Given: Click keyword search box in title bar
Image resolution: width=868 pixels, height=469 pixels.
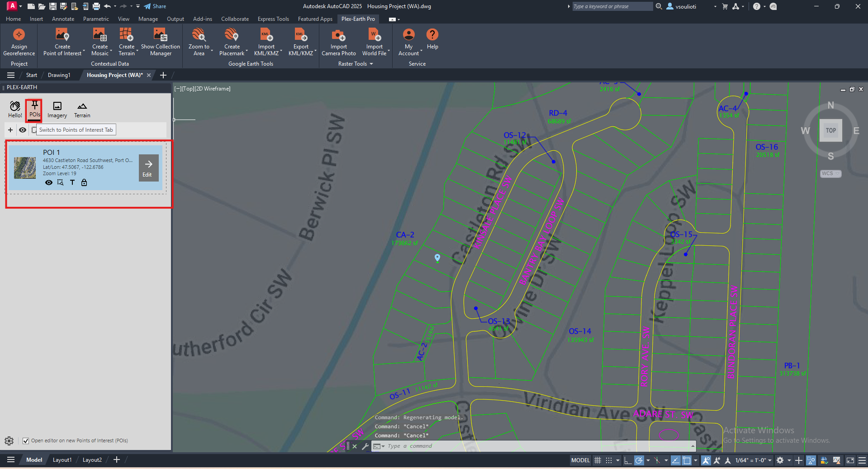Looking at the screenshot, I should (612, 6).
